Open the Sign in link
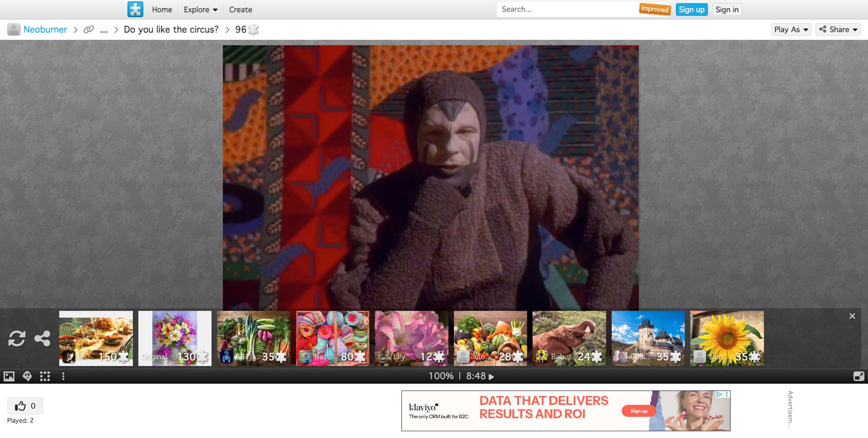Viewport: 868px width, 438px height. click(727, 10)
